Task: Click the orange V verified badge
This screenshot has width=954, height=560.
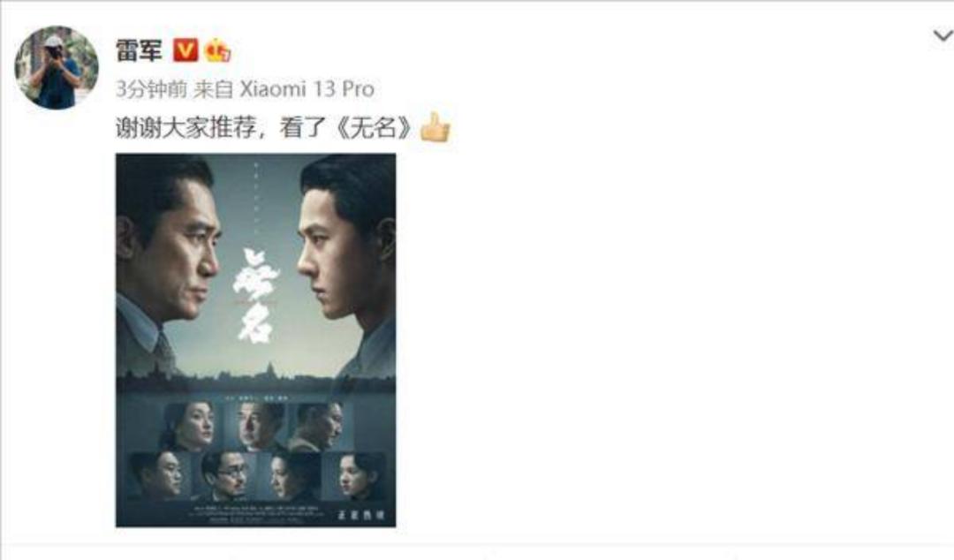Action: point(185,50)
